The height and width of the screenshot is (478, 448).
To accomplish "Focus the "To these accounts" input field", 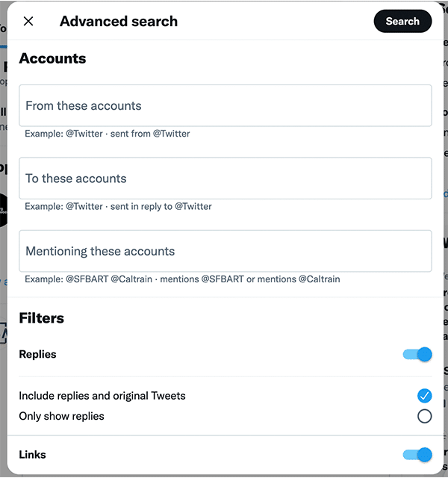I will (x=225, y=179).
